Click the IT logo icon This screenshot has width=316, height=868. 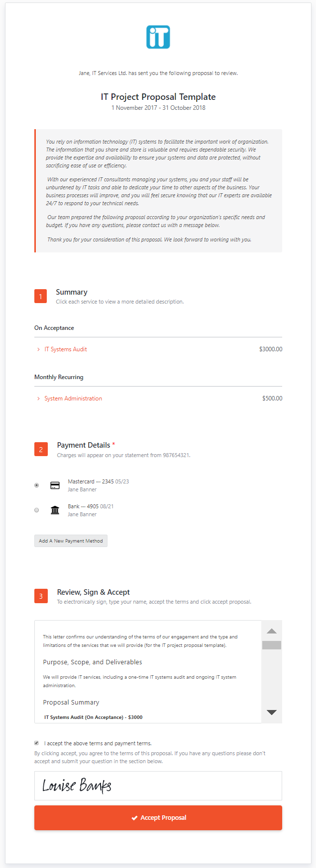point(158,37)
